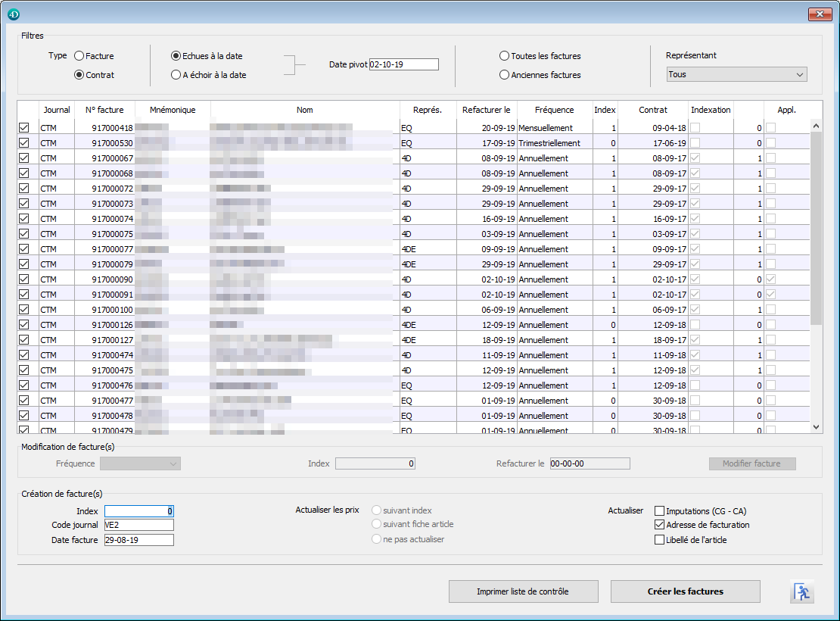Screen dimensions: 840x621
Task: Uncheck the row for invoice 917000418
Action: (24, 128)
